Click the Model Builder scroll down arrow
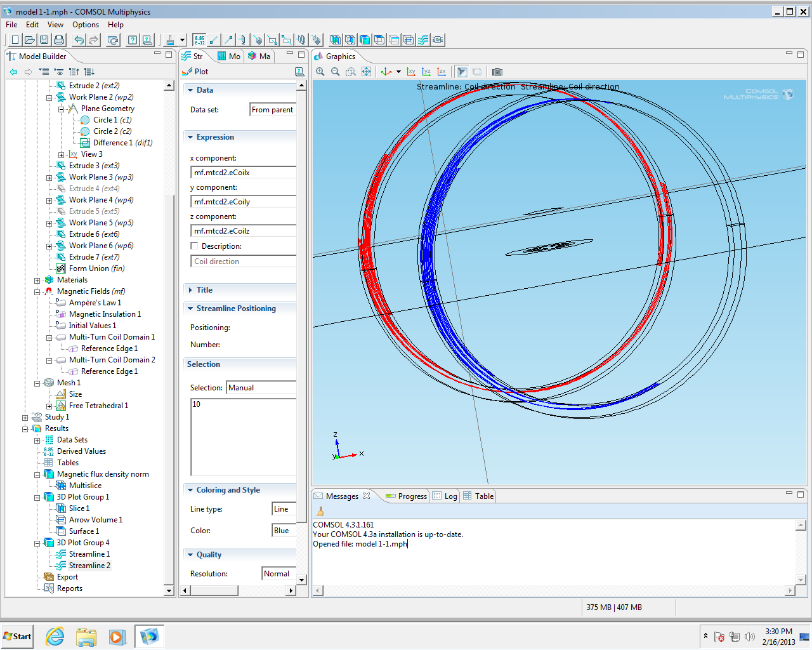The height and width of the screenshot is (650, 812). pyautogui.click(x=169, y=590)
